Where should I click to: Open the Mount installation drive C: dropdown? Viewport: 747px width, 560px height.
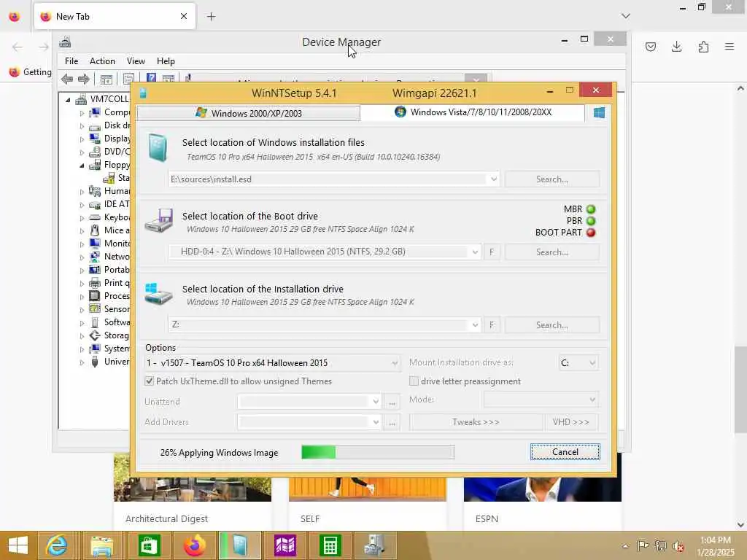[592, 363]
